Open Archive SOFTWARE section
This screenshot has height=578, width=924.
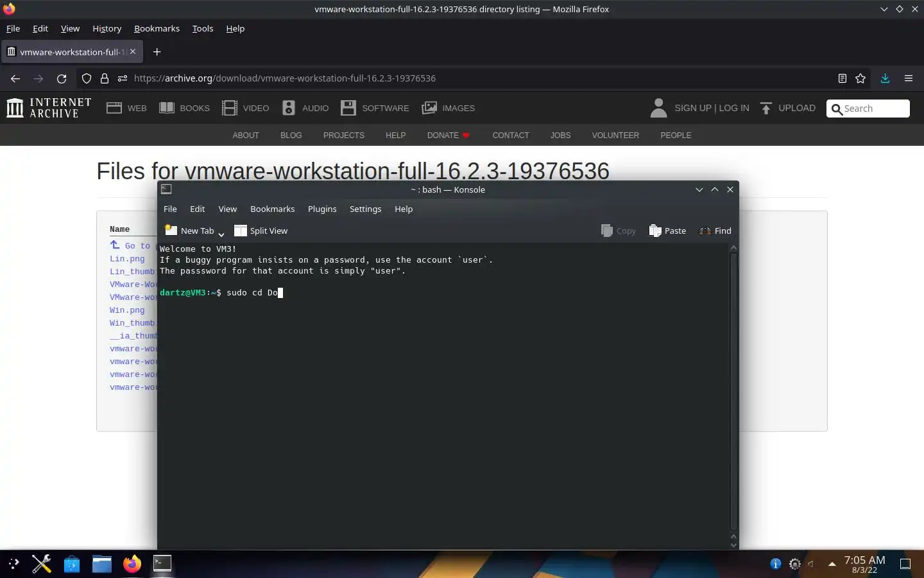point(375,108)
